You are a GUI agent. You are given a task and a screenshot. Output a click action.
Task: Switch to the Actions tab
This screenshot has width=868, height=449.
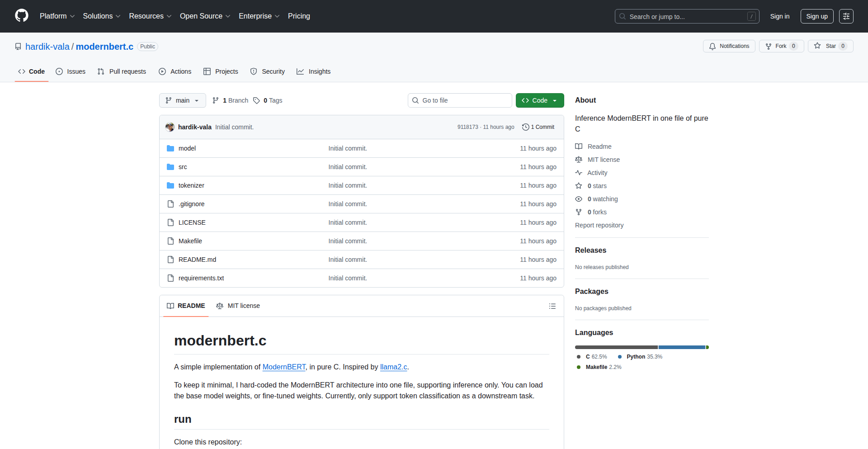(x=175, y=71)
